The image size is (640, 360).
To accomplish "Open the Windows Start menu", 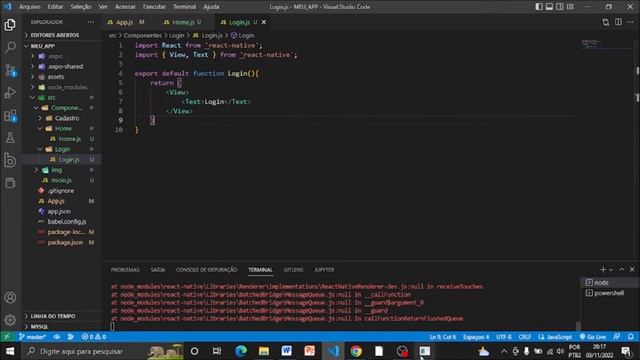I will click(x=10, y=351).
